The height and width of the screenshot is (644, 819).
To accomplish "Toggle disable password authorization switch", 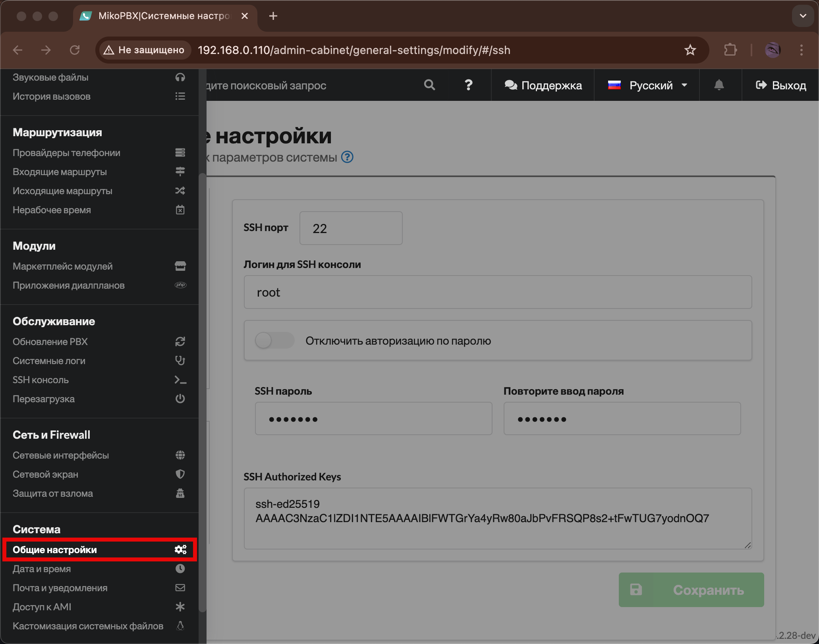I will (x=274, y=341).
